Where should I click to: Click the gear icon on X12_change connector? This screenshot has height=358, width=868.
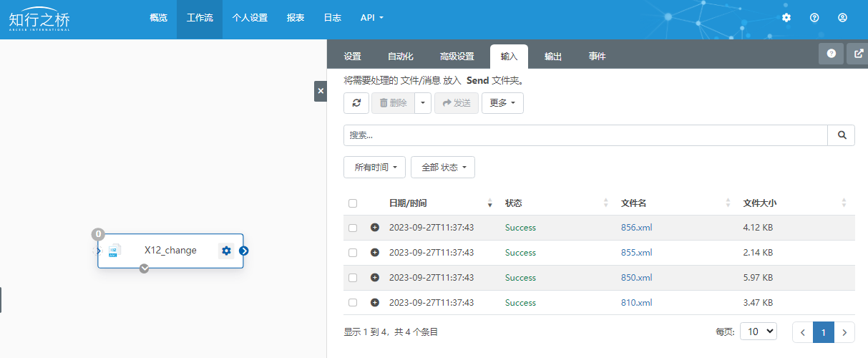(x=226, y=251)
